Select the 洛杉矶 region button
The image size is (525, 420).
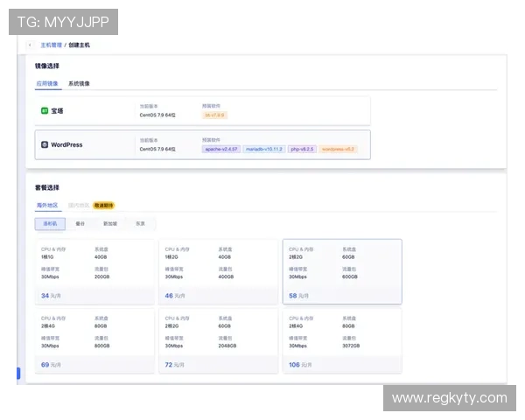click(50, 224)
